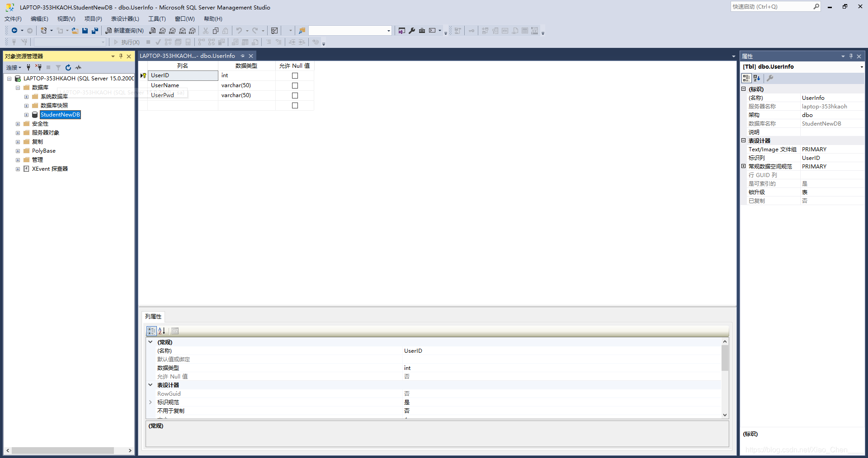Click the alphabetical sort icon in column properties
The image size is (868, 458).
click(162, 331)
